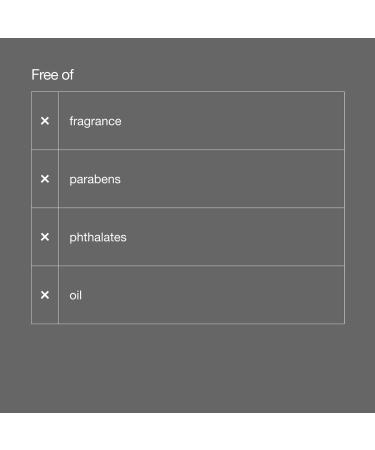Viewport: 375px width, 450px height.
Task: Select the X icon next to parabens
Action: point(45,179)
